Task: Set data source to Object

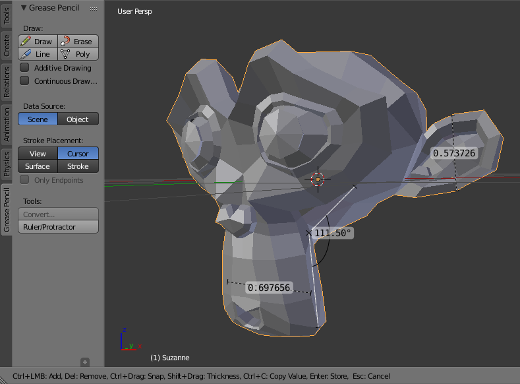Action: [x=78, y=119]
